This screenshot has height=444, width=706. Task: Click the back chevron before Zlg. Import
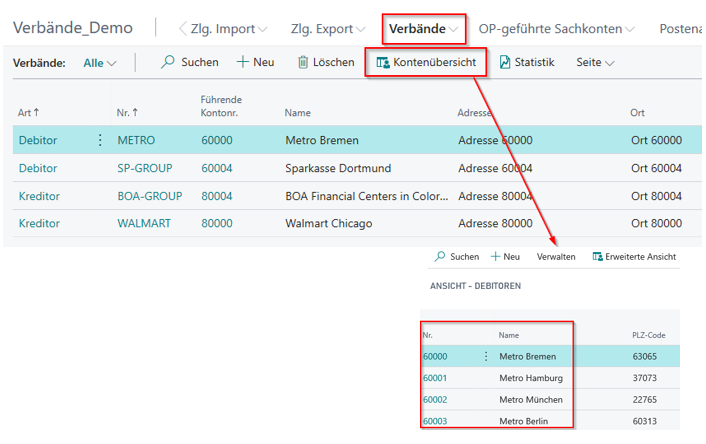point(182,28)
